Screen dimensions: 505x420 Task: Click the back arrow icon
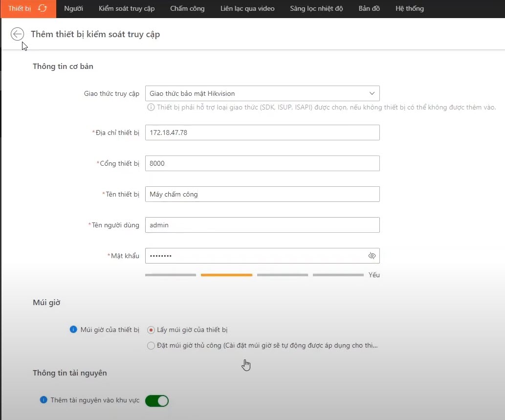pos(18,34)
